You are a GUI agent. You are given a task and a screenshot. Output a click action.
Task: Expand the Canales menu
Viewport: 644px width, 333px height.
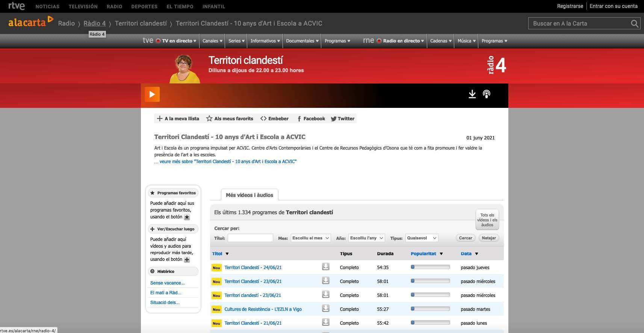coord(212,41)
